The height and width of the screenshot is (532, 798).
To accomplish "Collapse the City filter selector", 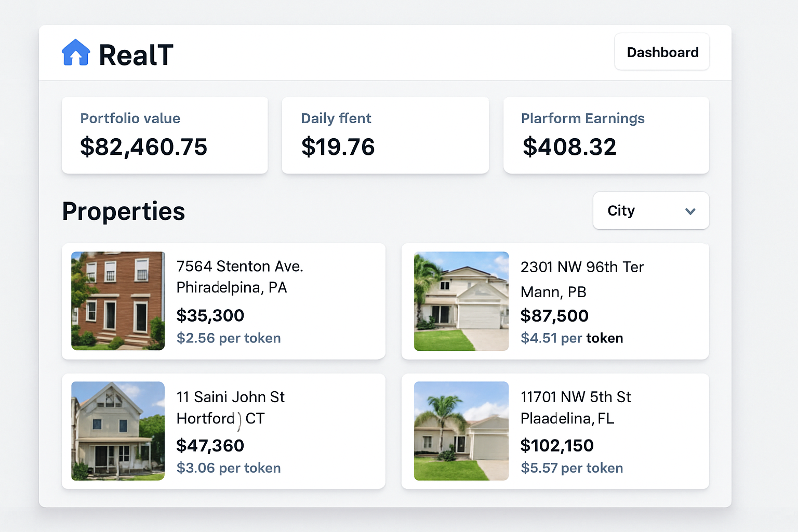I will pos(650,210).
